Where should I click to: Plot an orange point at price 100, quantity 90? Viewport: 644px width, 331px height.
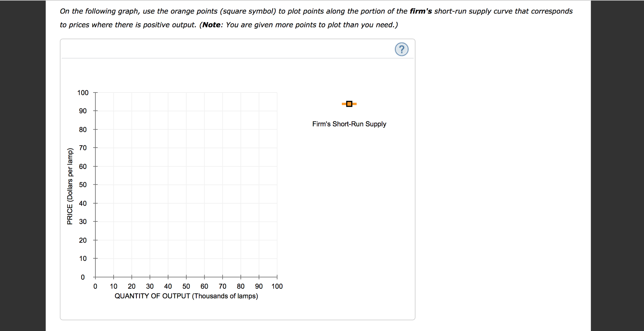[259, 93]
